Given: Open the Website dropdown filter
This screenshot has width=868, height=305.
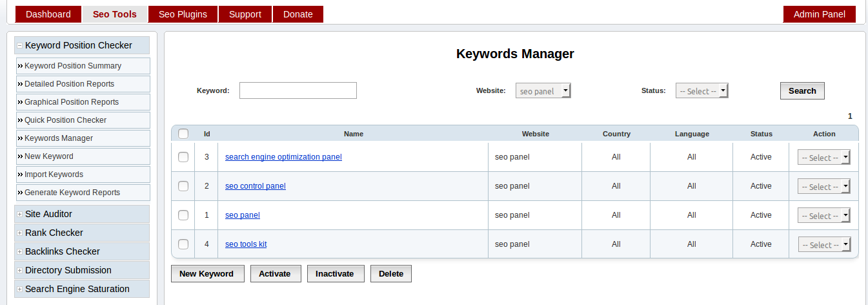Looking at the screenshot, I should tap(543, 91).
